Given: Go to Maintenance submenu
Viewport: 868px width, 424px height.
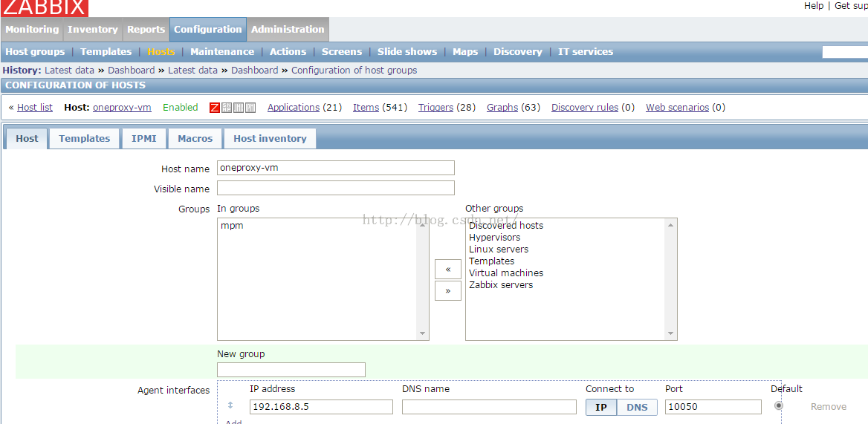Looking at the screenshot, I should tap(222, 51).
